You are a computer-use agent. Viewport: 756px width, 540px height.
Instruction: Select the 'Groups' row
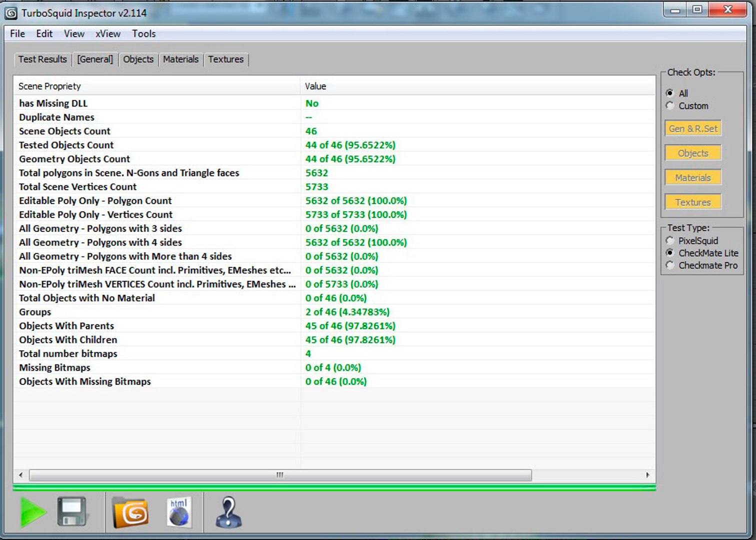[334, 312]
